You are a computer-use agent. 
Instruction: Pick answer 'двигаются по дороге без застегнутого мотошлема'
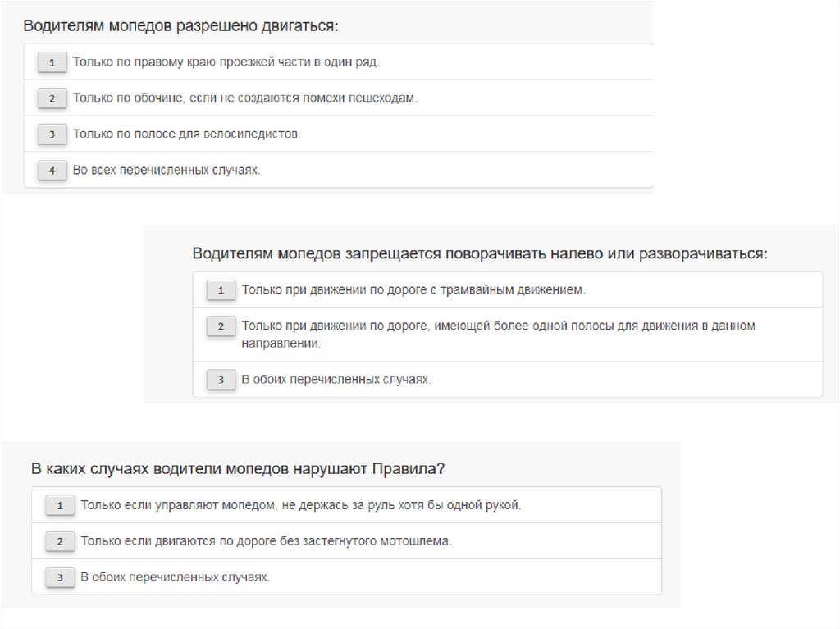[x=267, y=542]
